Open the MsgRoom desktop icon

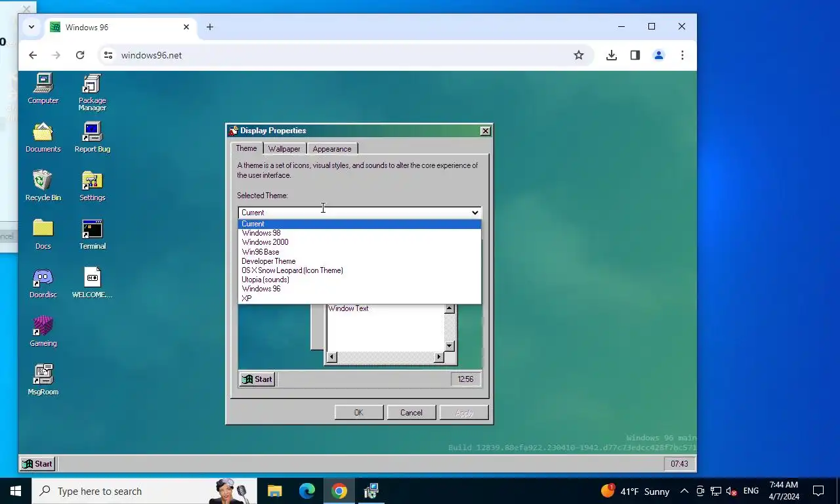tap(43, 380)
